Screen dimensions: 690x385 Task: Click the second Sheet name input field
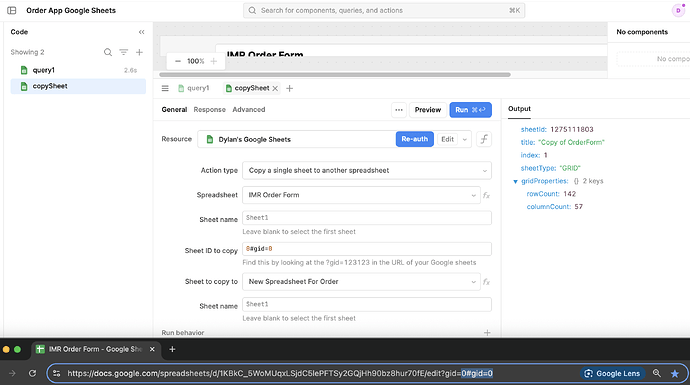[x=367, y=304]
